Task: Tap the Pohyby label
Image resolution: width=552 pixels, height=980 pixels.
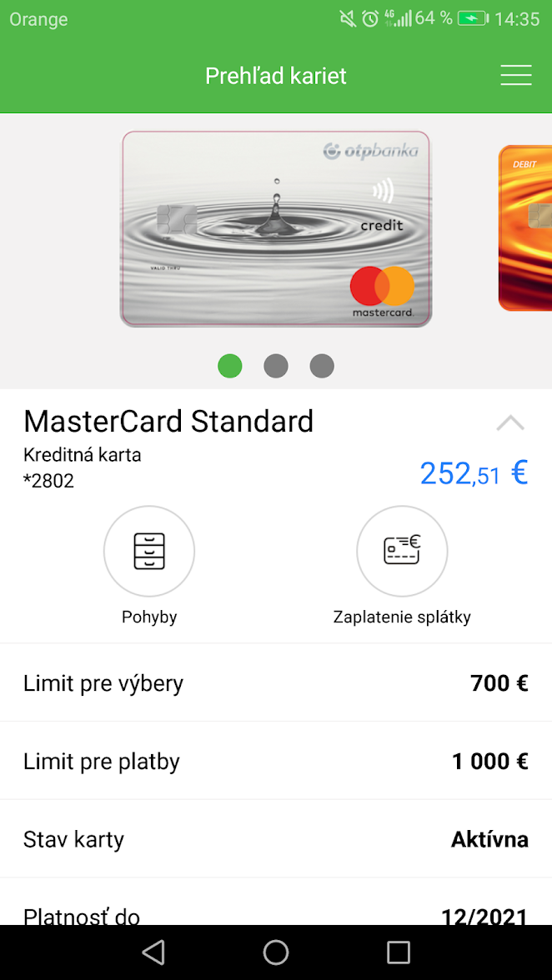Action: pos(149,617)
